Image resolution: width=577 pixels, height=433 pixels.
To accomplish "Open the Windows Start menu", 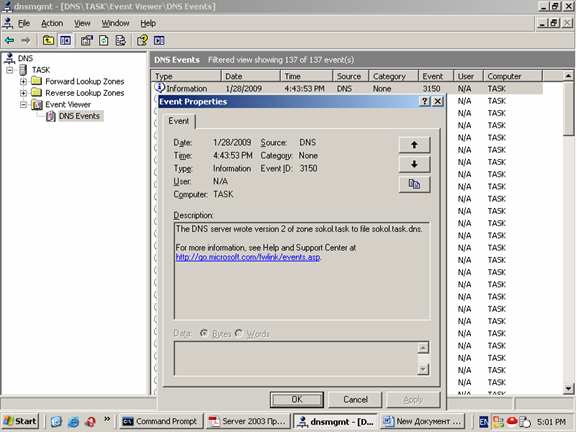I will coord(20,421).
